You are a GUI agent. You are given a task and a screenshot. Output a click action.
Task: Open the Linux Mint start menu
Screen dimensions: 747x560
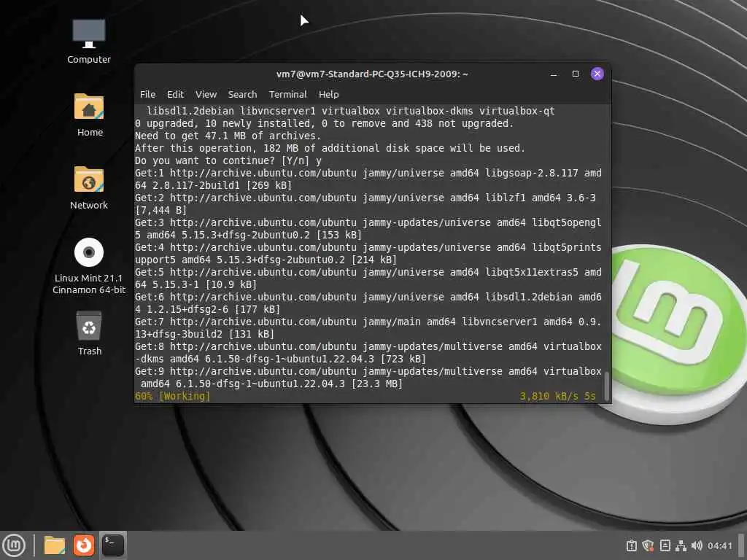coord(14,545)
